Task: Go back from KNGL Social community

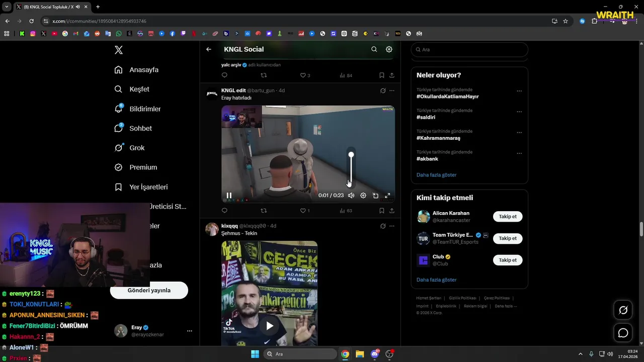Action: [x=209, y=49]
